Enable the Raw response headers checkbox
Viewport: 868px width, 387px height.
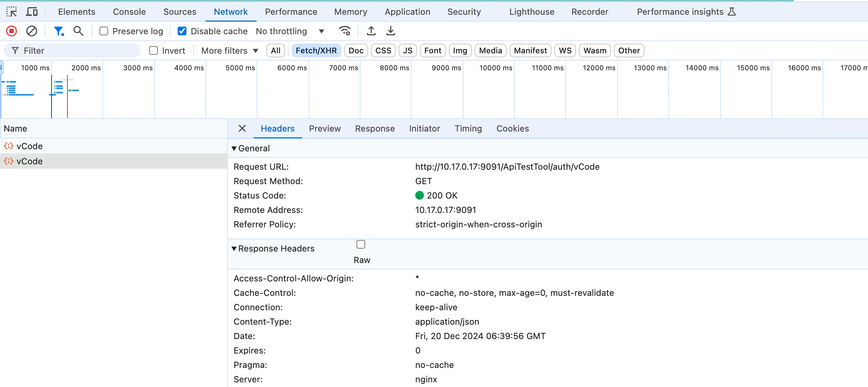coord(361,244)
